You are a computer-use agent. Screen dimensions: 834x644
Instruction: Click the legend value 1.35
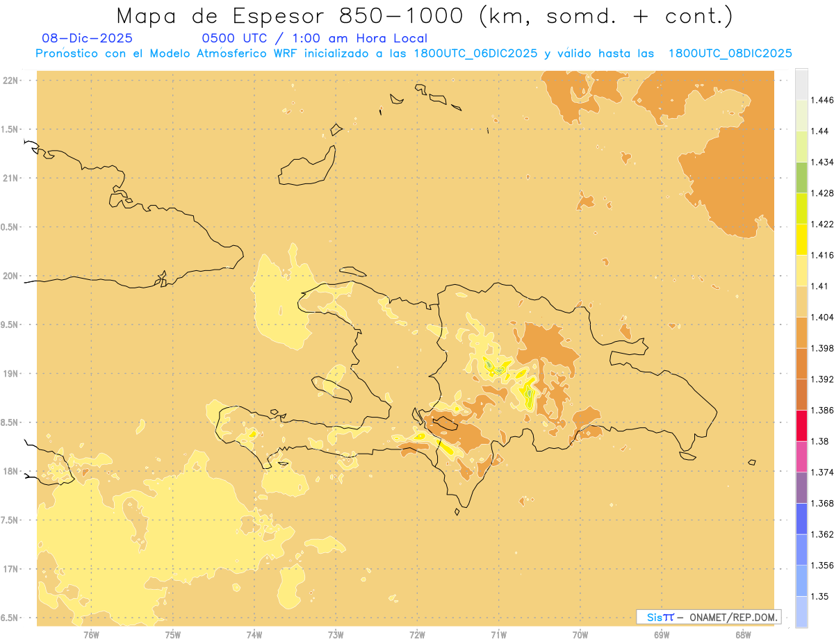tap(821, 596)
